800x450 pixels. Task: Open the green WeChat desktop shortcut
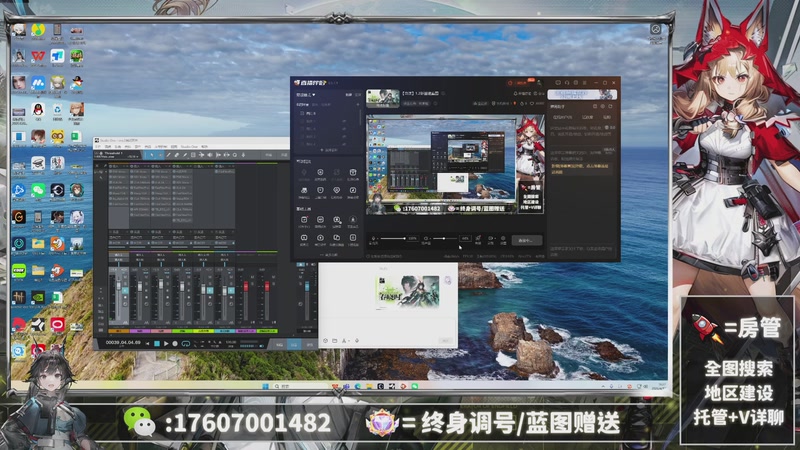point(37,189)
